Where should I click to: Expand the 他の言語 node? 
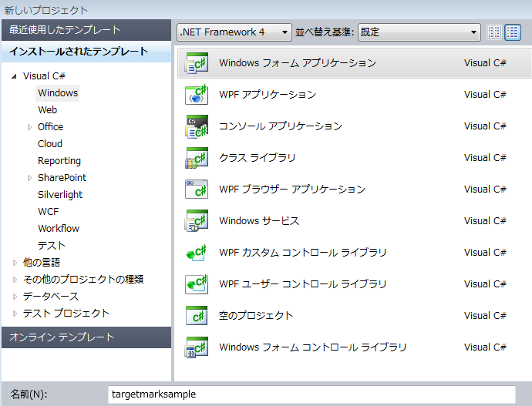(x=15, y=263)
